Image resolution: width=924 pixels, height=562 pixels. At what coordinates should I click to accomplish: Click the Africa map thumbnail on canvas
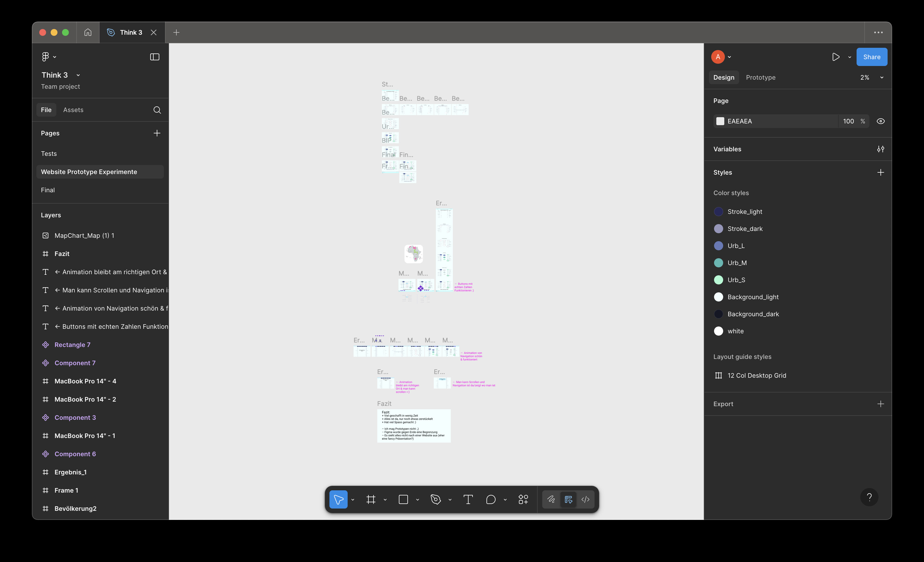(x=414, y=254)
